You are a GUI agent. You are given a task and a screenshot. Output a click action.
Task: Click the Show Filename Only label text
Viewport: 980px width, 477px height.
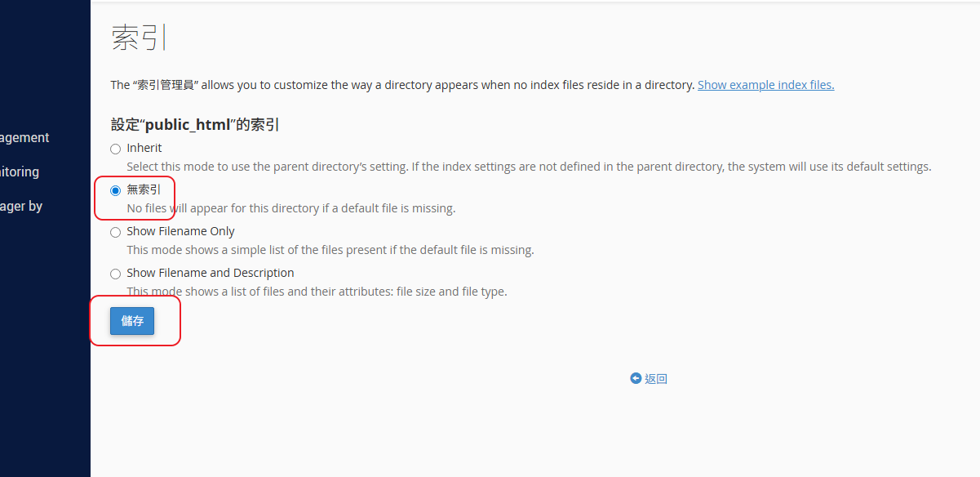[180, 231]
